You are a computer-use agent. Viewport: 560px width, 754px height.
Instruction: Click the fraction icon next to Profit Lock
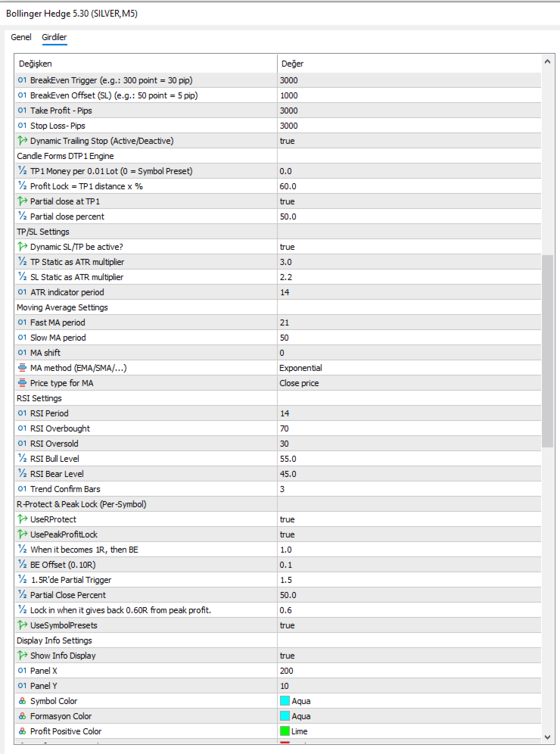22,186
